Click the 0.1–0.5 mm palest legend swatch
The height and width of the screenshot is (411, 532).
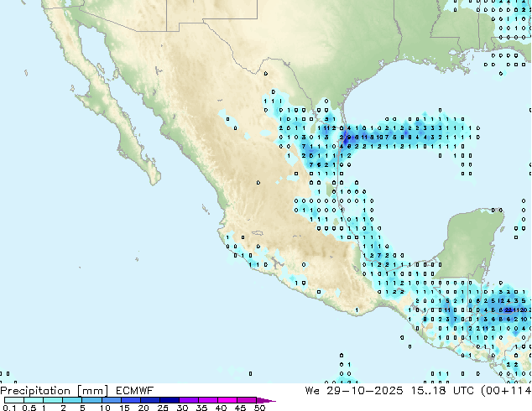(14, 400)
